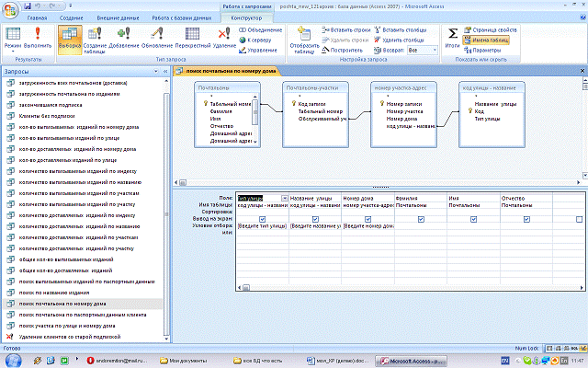The height and width of the screenshot is (368, 588).
Task: Open query Клиенты без подписки in list
Action: (x=46, y=114)
